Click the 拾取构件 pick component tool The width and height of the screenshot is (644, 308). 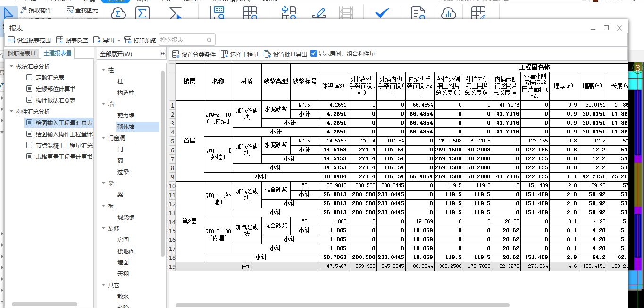tap(36, 10)
